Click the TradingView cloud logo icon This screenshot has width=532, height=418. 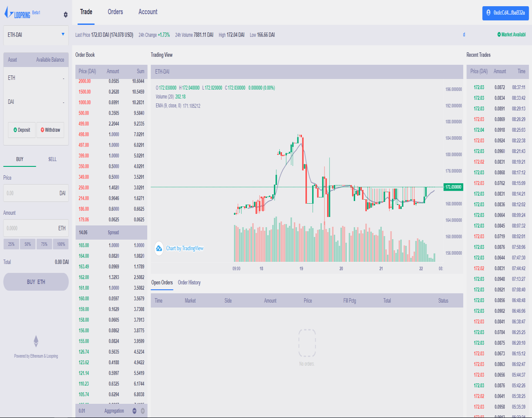click(x=159, y=248)
